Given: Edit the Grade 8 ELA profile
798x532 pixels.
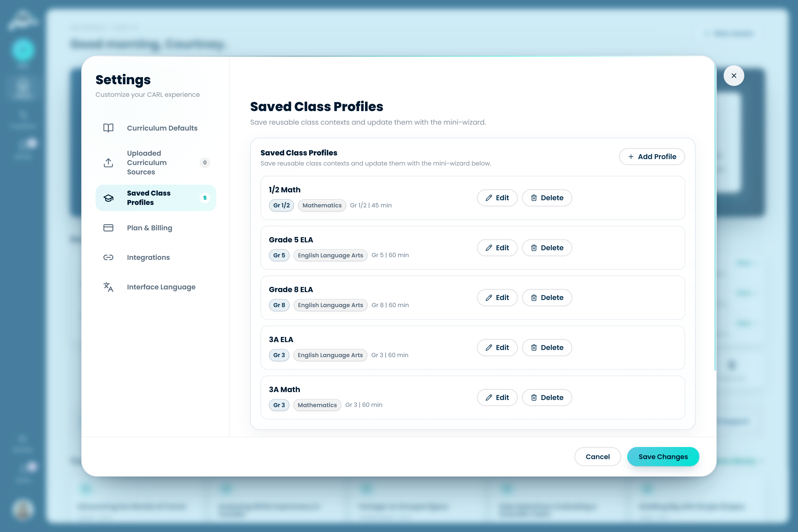Looking at the screenshot, I should click(497, 298).
